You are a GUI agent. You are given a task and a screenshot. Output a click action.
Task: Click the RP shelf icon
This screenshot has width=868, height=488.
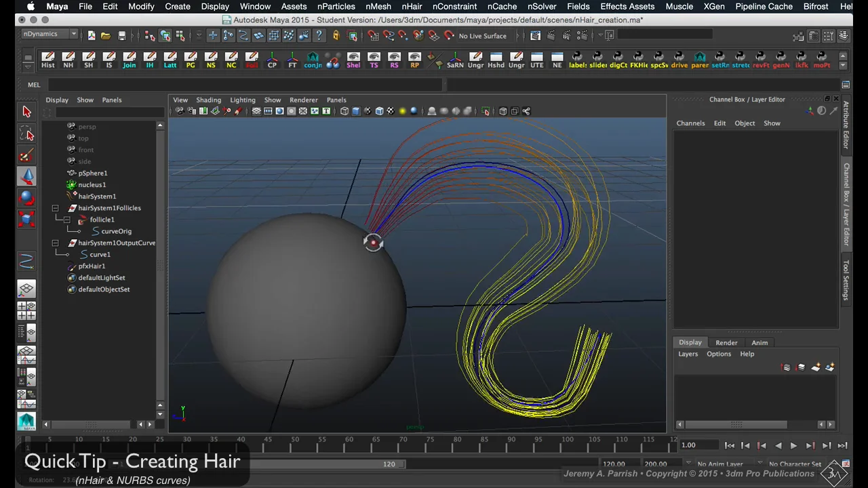pyautogui.click(x=414, y=60)
